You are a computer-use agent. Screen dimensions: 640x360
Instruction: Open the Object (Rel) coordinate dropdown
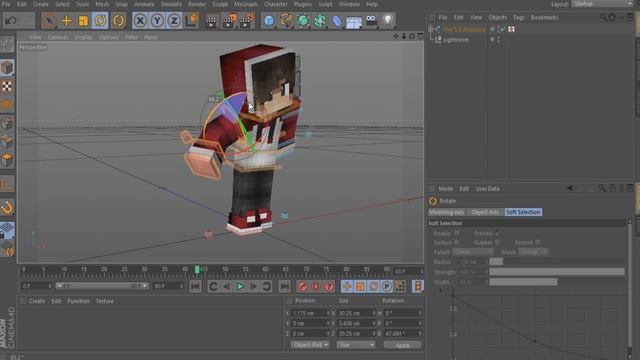[x=310, y=345]
